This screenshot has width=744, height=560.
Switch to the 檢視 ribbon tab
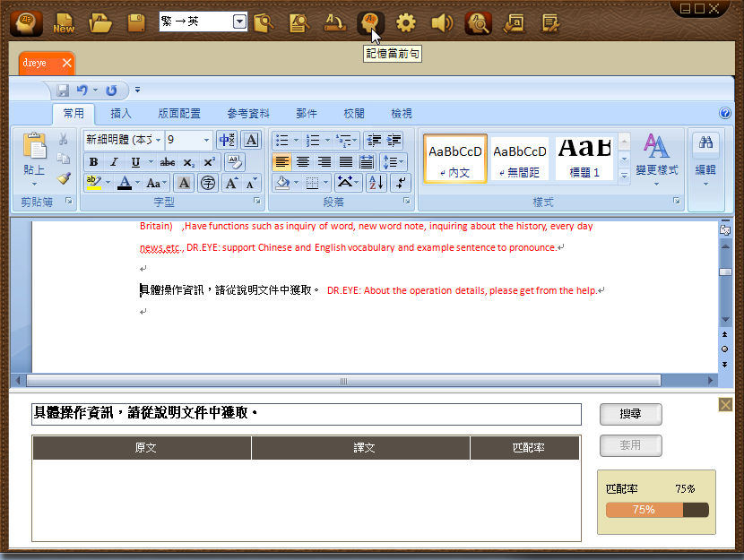coord(402,113)
